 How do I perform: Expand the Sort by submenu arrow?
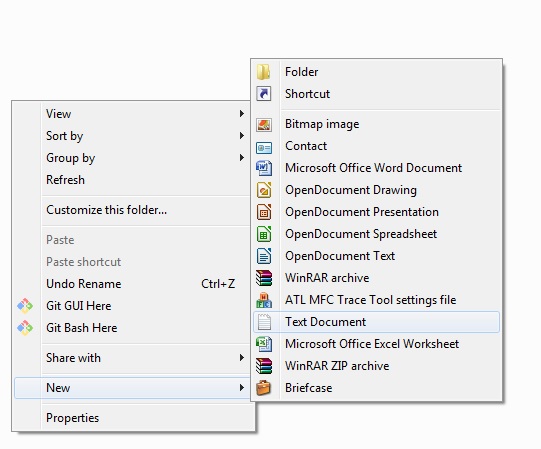click(242, 136)
